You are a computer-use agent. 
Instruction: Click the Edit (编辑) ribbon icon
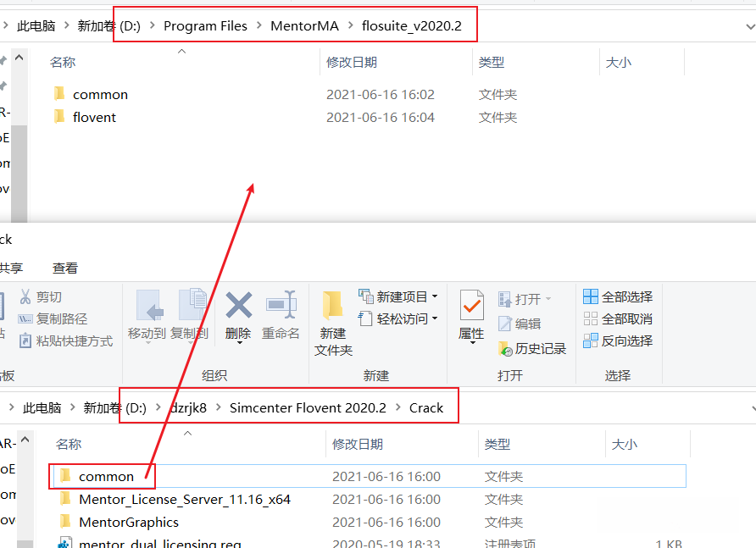click(x=505, y=324)
